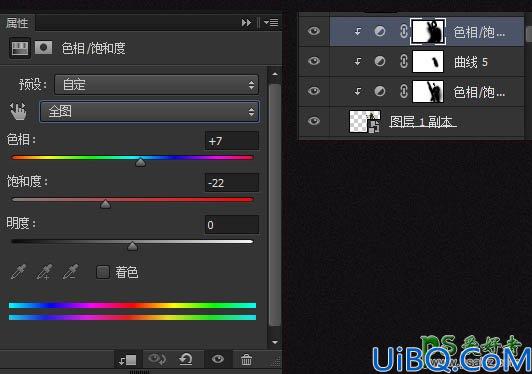This screenshot has height=374, width=532.
Task: Open the properties panel flyout menu
Action: tap(271, 23)
